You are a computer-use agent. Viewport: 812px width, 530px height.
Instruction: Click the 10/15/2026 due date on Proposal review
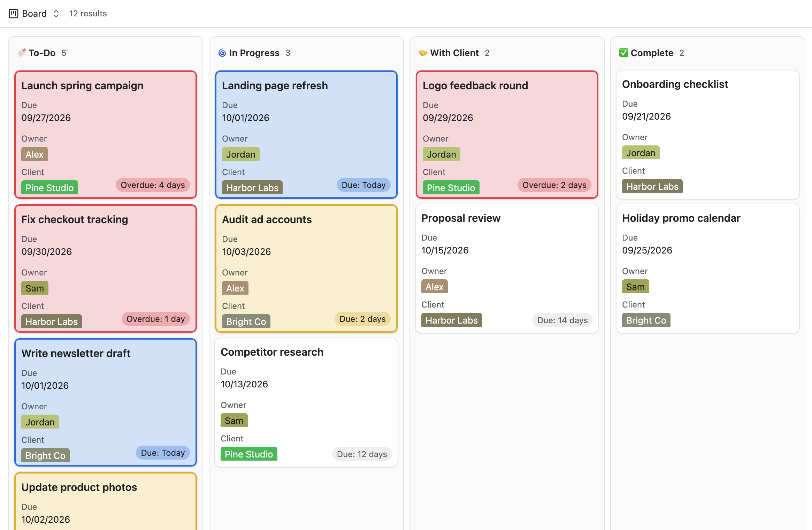445,250
